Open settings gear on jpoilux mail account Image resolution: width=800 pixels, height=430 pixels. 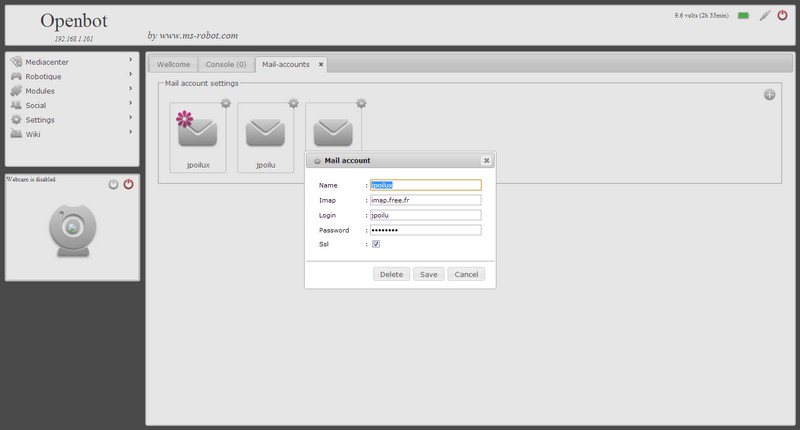pos(226,102)
